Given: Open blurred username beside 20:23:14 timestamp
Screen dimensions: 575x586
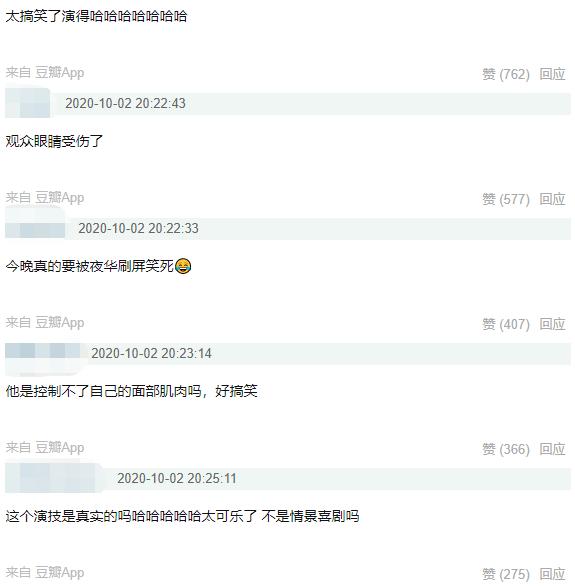Looking at the screenshot, I should pos(43,356).
